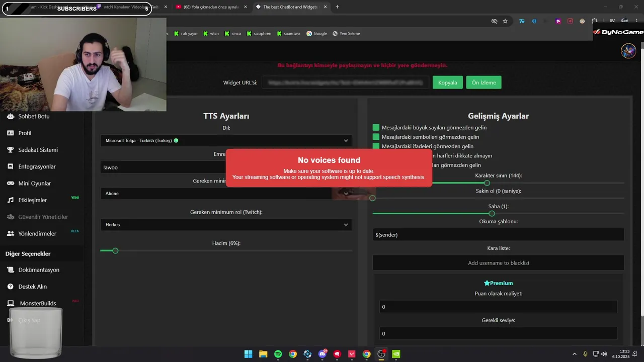The image size is (644, 362).
Task: Open MonsterBuilds sidebar link
Action: coord(32,303)
